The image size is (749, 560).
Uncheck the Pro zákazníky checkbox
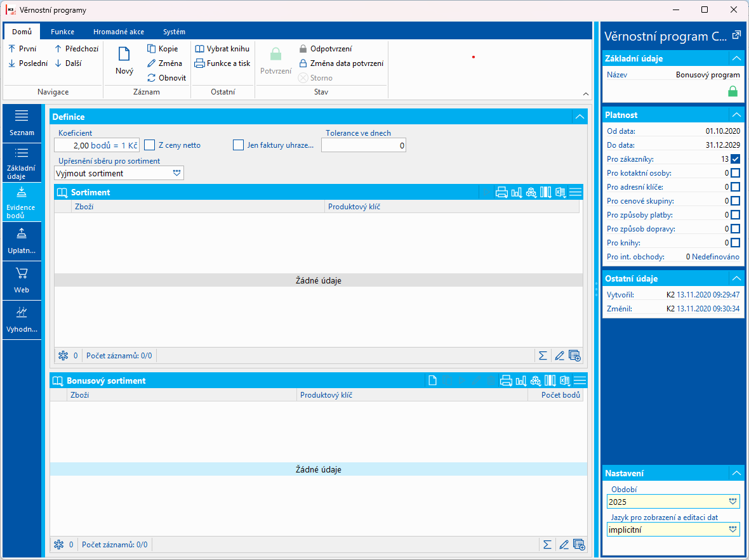(x=735, y=159)
